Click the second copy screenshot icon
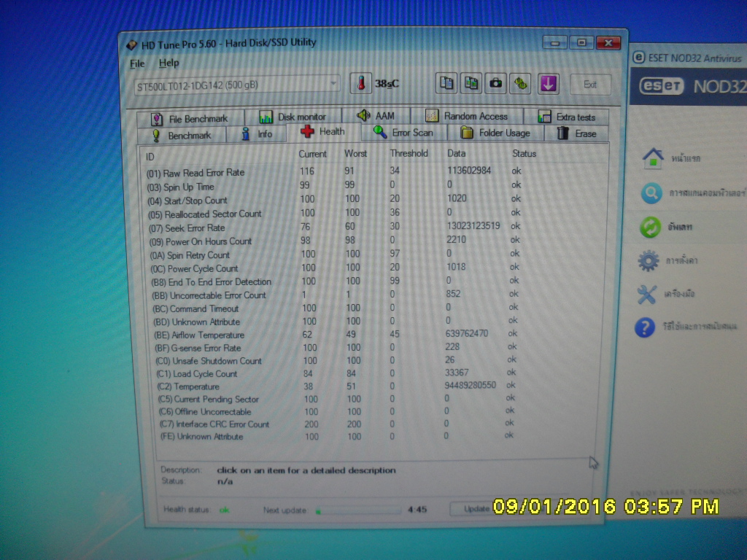 point(471,83)
